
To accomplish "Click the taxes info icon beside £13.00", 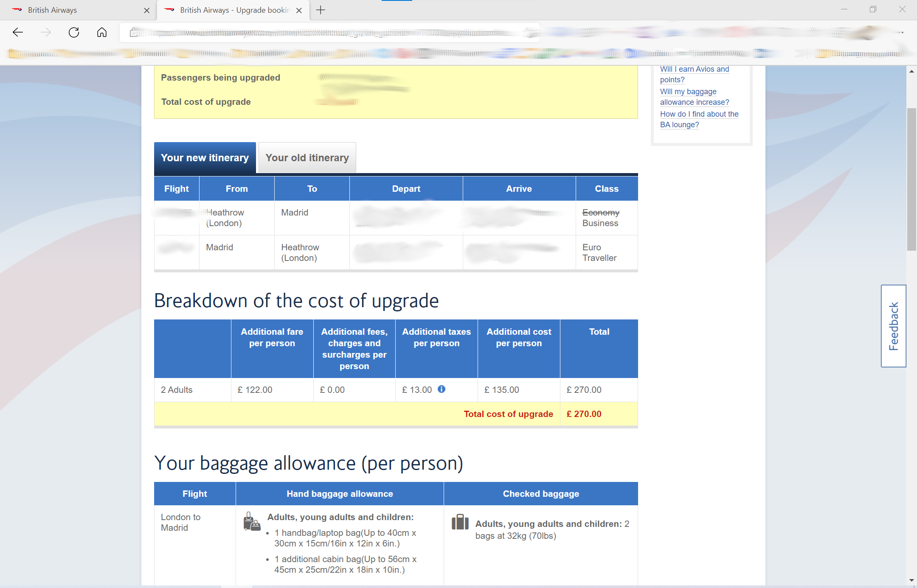I will pos(442,389).
